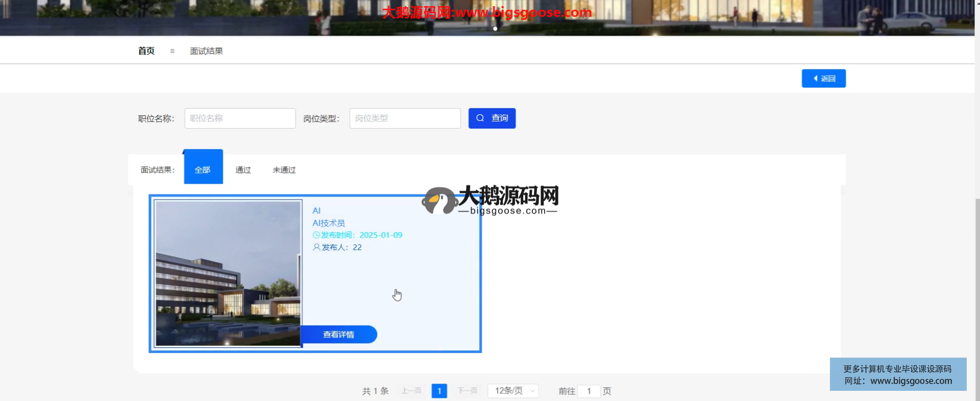The width and height of the screenshot is (980, 401).
Task: Open the AI技术员 job building thumbnail
Action: (x=228, y=273)
